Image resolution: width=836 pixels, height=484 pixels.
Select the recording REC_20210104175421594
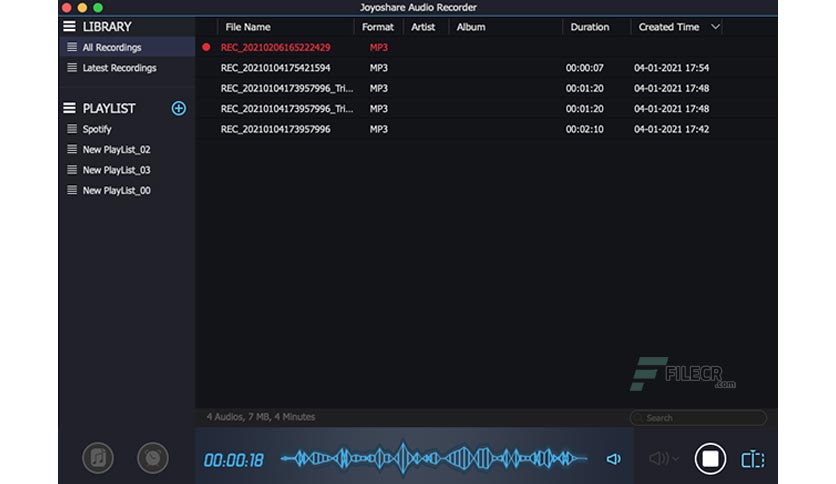275,68
